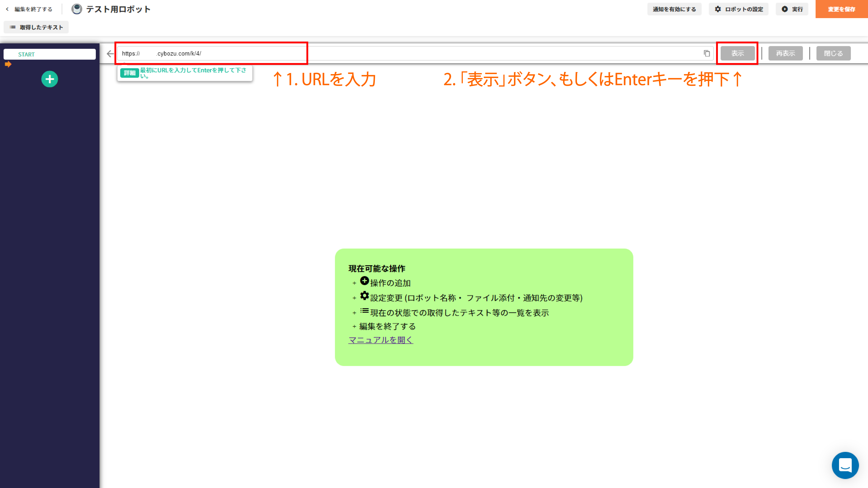Click the robot avatar icon
Image resolution: width=868 pixels, height=488 pixels.
tap(77, 9)
